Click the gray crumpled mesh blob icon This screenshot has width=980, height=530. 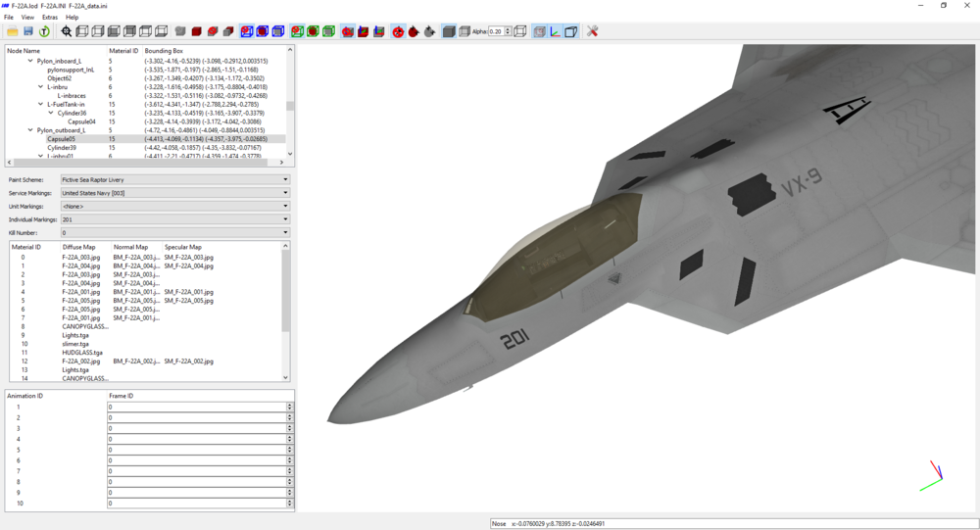pos(180,31)
